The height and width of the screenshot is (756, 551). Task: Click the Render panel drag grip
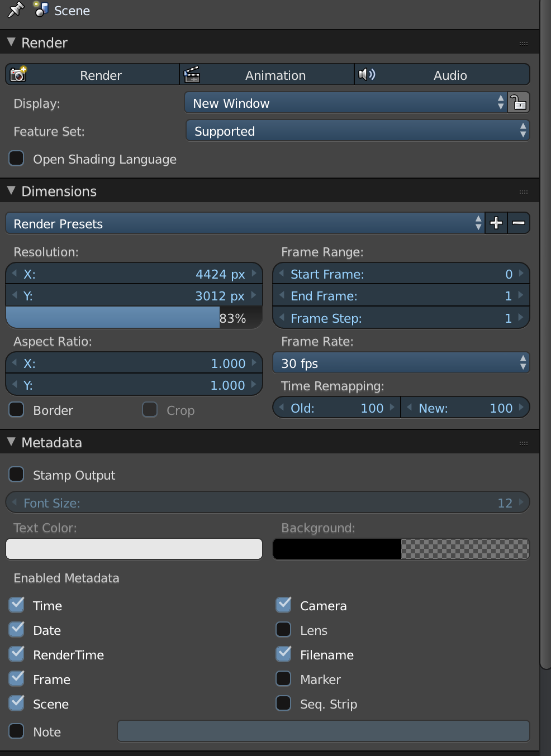(524, 43)
